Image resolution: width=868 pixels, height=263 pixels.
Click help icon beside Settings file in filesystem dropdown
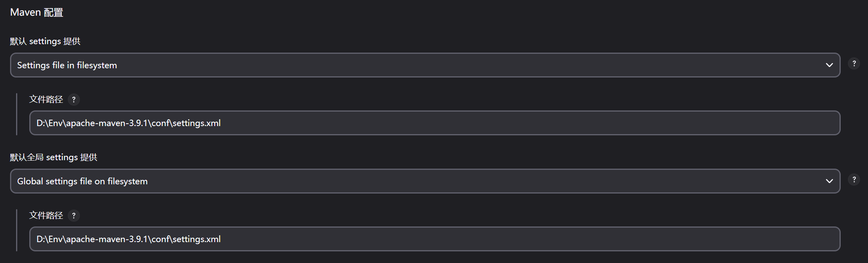[x=854, y=64]
